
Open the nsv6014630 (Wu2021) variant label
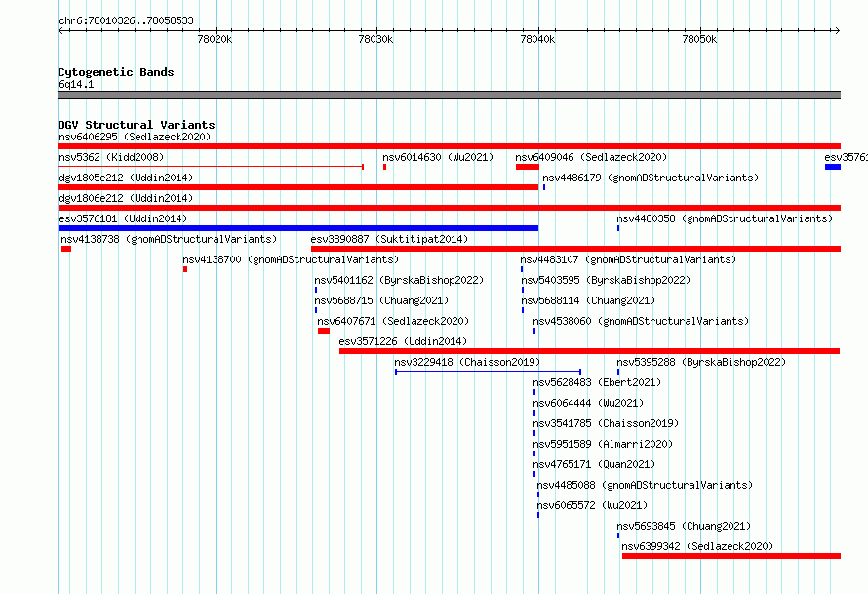pyautogui.click(x=438, y=157)
